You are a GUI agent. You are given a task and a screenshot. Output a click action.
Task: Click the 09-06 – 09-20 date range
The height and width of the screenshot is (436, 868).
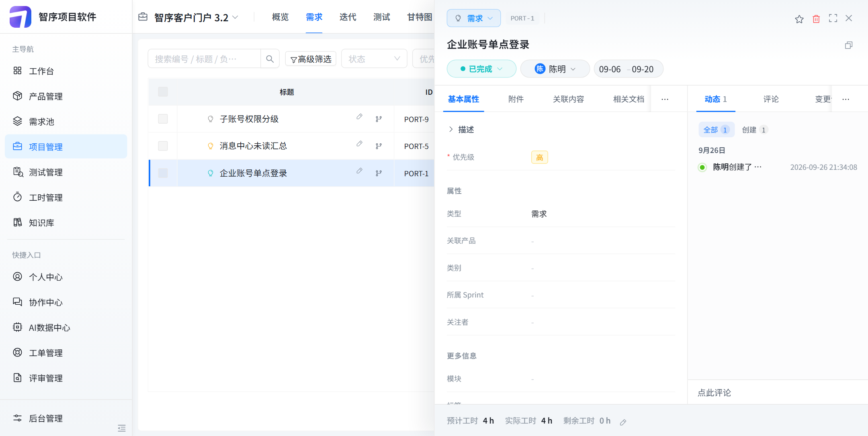point(628,69)
